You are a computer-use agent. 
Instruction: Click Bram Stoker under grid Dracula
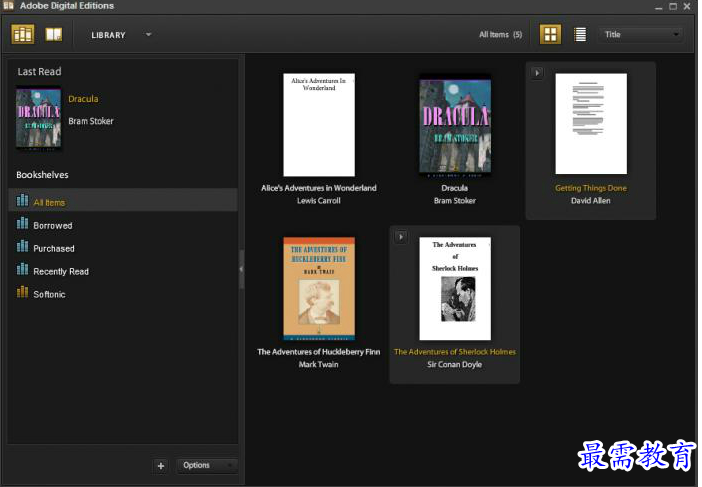click(455, 201)
